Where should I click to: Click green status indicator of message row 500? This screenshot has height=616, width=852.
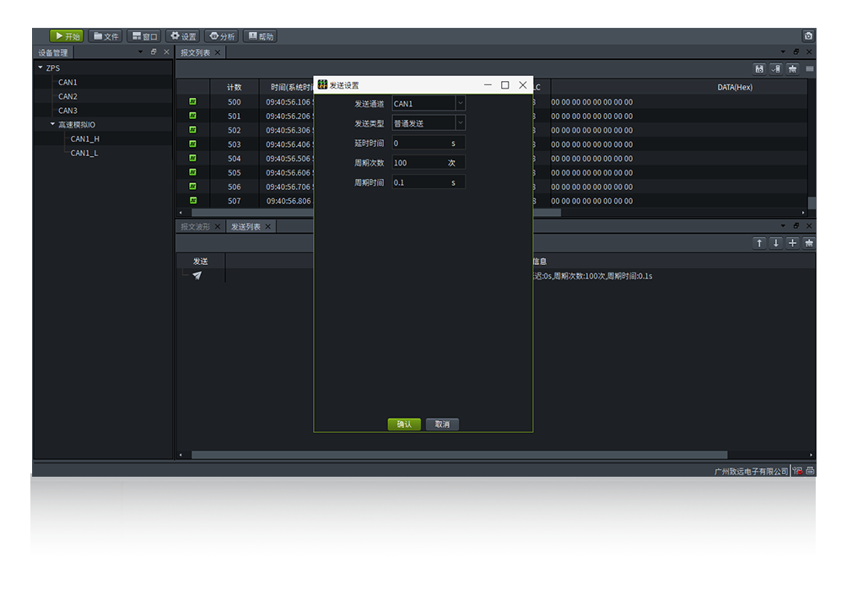(x=192, y=102)
